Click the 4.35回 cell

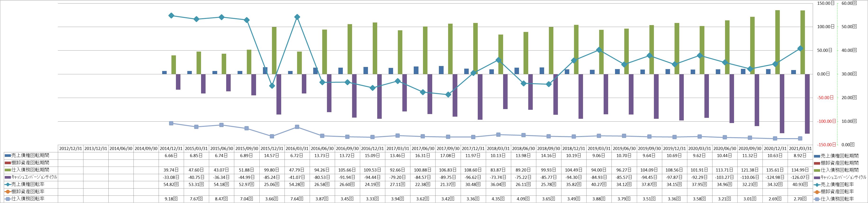pos(498,199)
